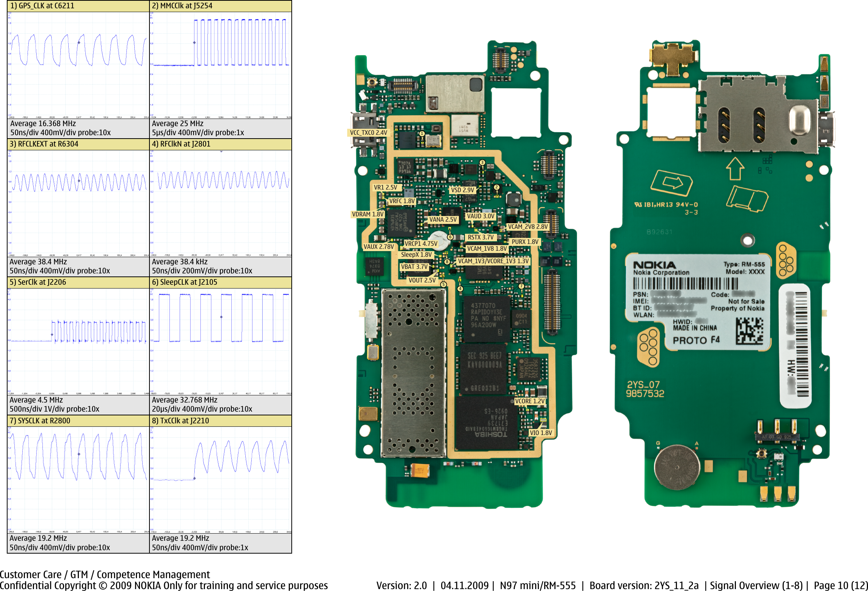Click the VBAT 3.7V test point
The height and width of the screenshot is (591, 868).
point(415,266)
